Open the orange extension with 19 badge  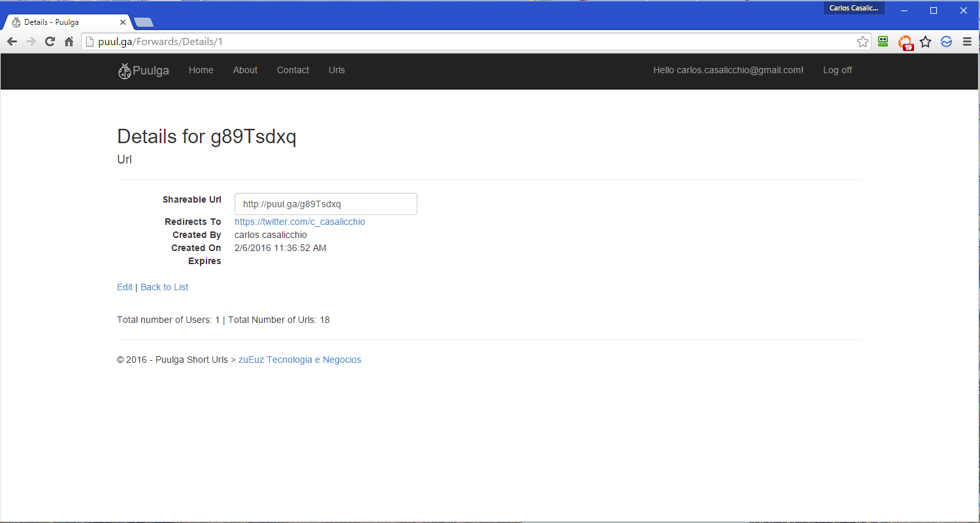point(905,42)
